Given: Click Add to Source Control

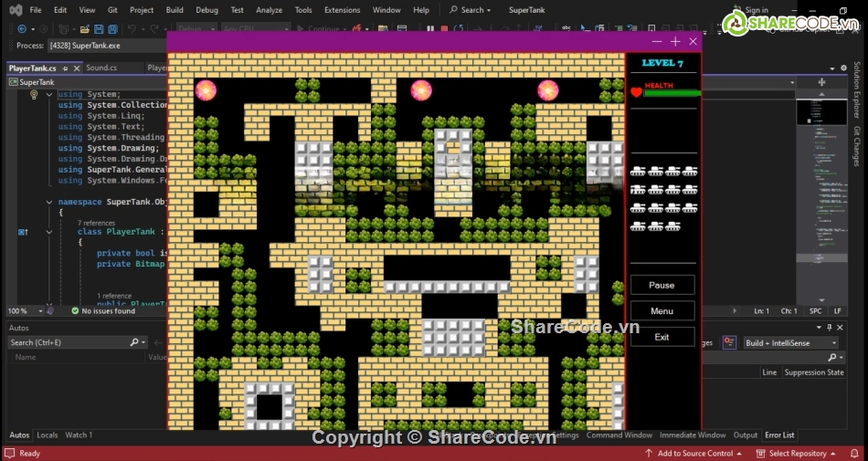Looking at the screenshot, I should [x=693, y=454].
